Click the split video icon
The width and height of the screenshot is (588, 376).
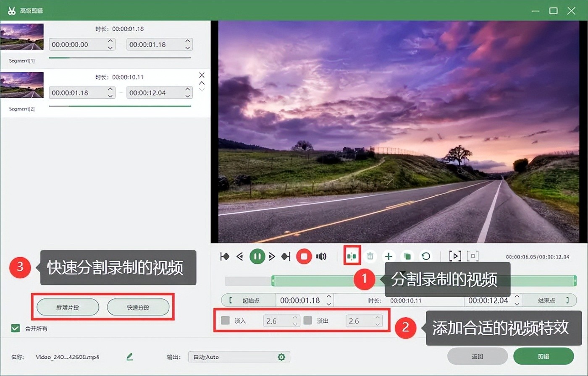pos(352,256)
